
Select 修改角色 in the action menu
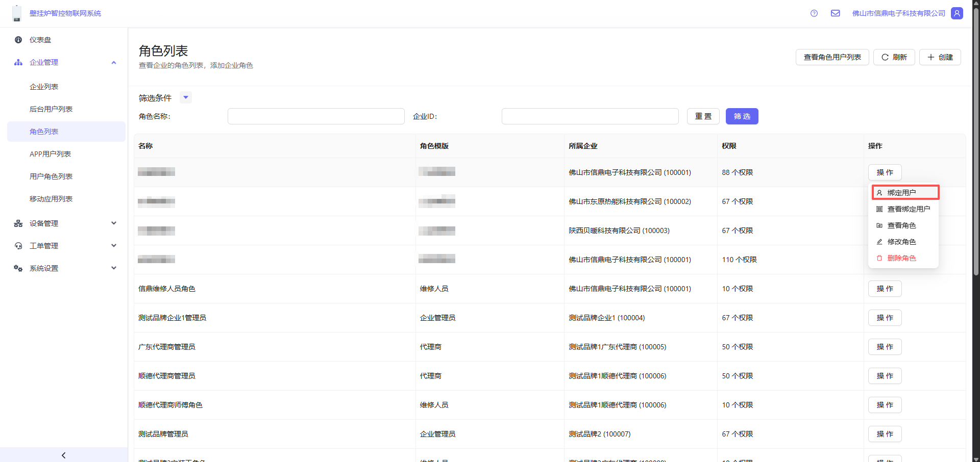tap(901, 242)
